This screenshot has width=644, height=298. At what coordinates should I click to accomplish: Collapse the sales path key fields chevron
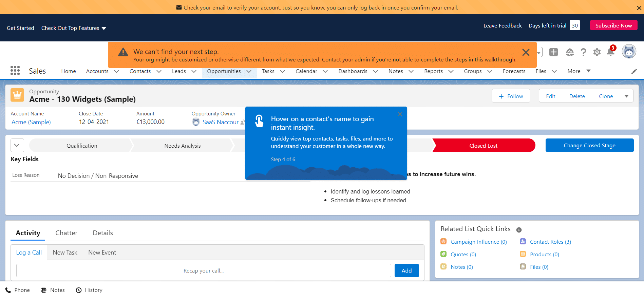click(x=17, y=145)
